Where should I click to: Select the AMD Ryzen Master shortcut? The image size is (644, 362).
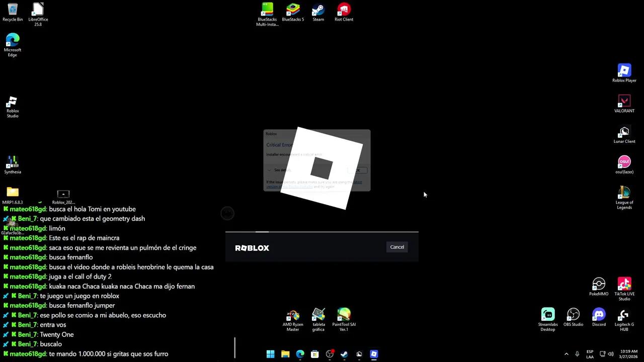coord(293,321)
